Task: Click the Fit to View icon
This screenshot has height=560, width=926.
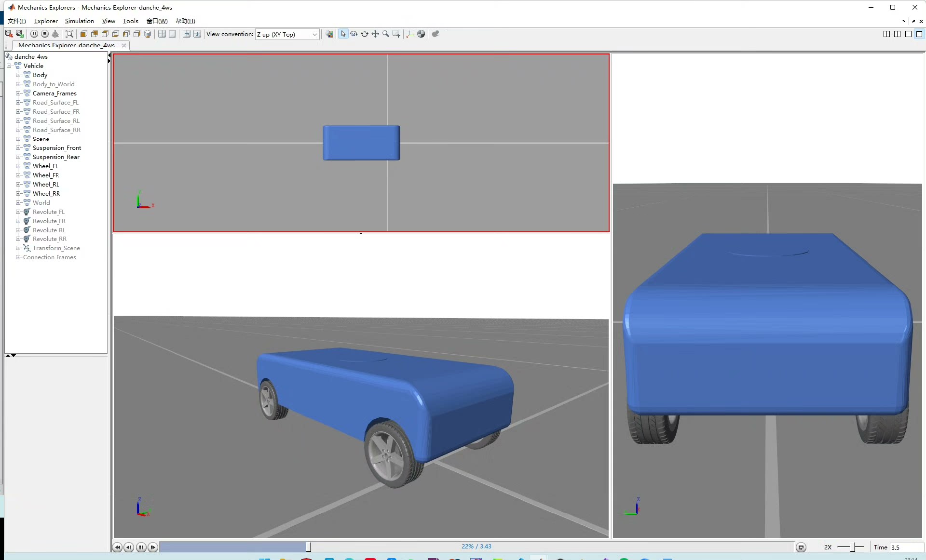Action: 69,34
